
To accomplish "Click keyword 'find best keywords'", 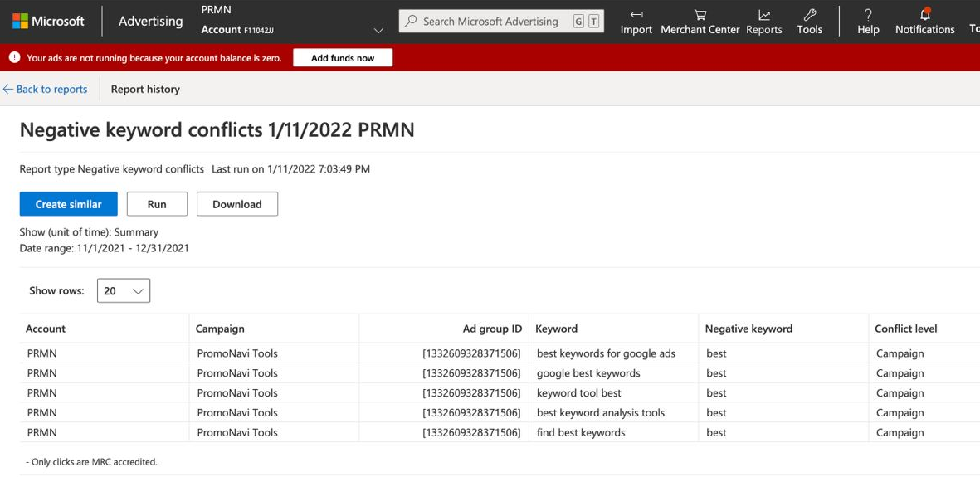I will pos(581,432).
